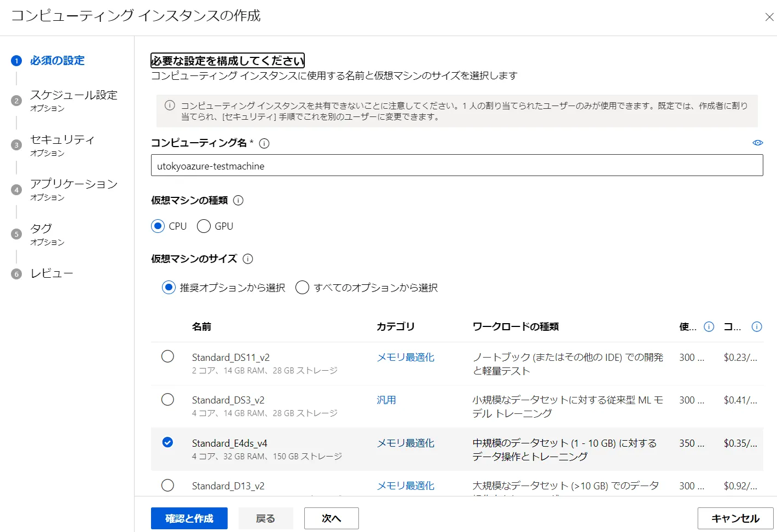Click info icon in the 使... column header
The width and height of the screenshot is (777, 532).
pos(709,327)
